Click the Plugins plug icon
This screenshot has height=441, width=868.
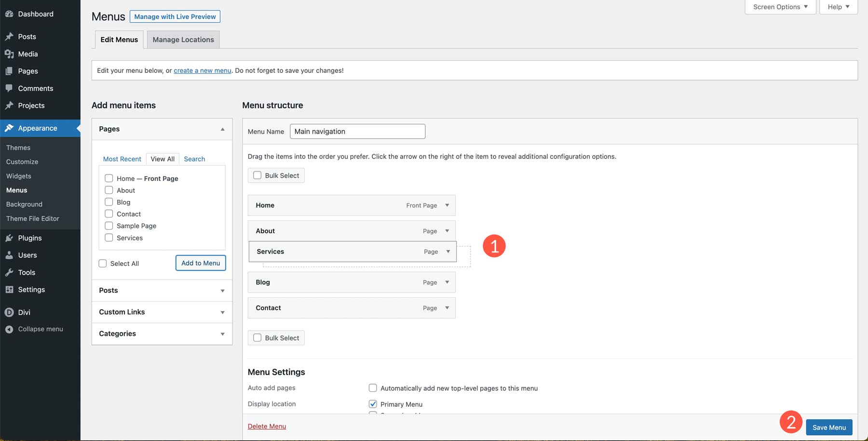[9, 238]
